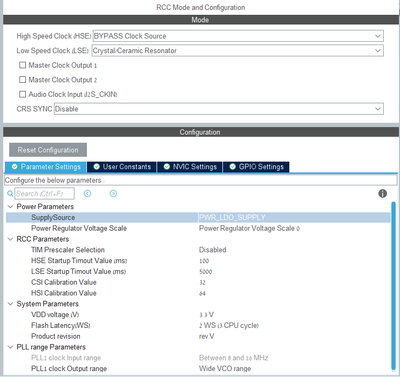Click the rev.V value

(207, 336)
